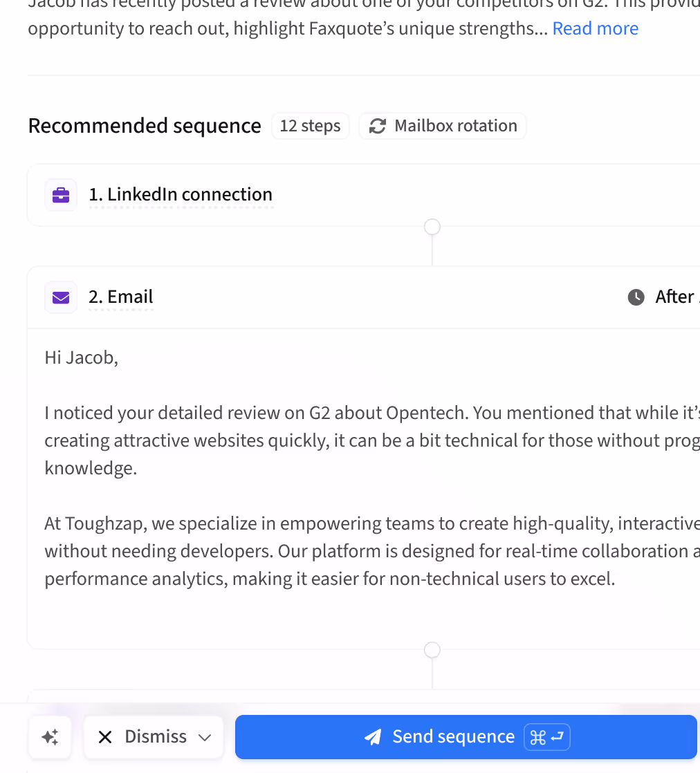Viewport: 700px width, 773px height.
Task: Click the clock delay icon
Action: coord(636,297)
